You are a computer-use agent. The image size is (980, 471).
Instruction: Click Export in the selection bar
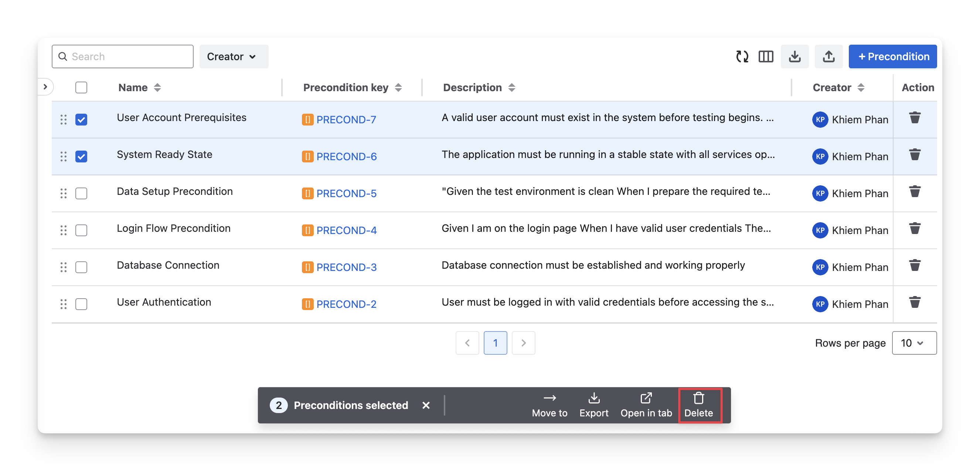click(x=593, y=405)
